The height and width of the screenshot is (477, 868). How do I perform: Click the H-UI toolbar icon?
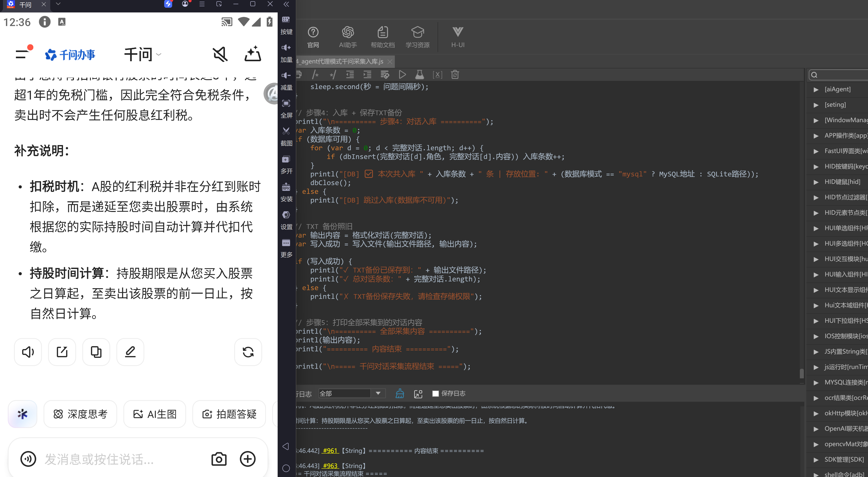[x=458, y=37]
